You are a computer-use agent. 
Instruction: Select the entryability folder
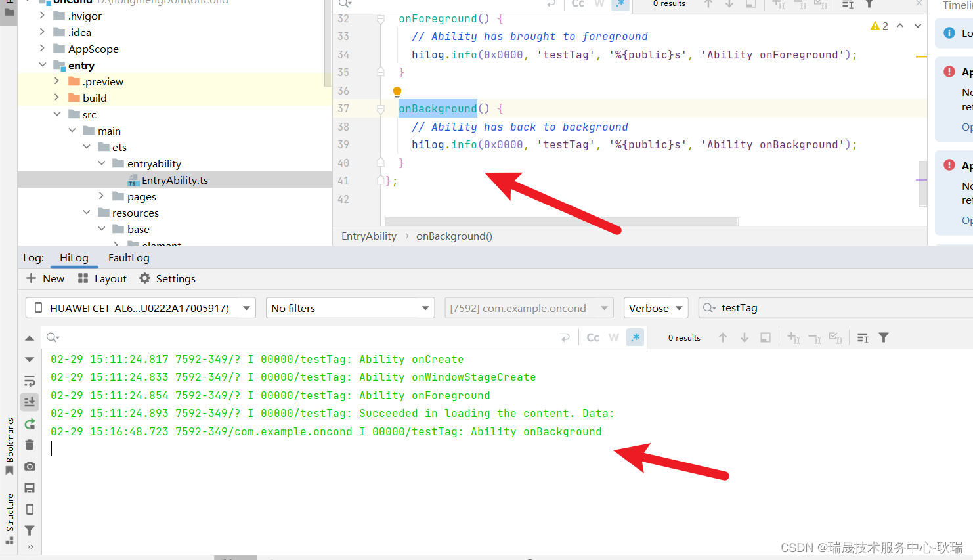click(x=154, y=163)
